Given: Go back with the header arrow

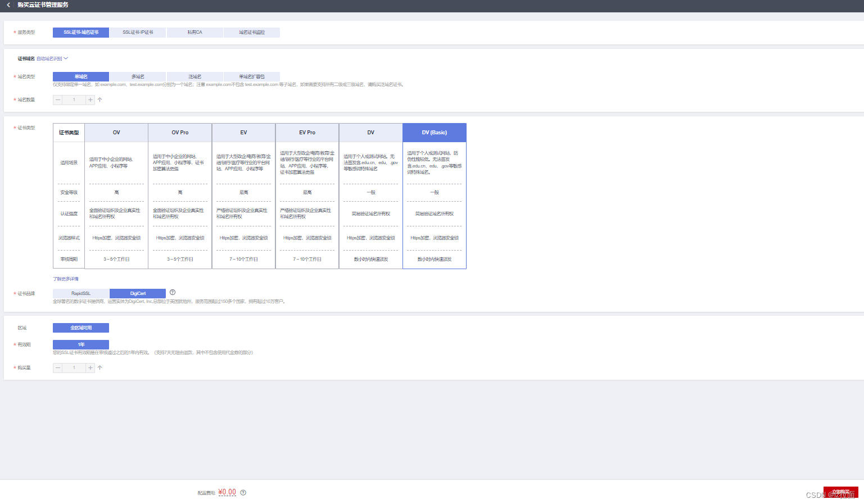Looking at the screenshot, I should tap(8, 4).
